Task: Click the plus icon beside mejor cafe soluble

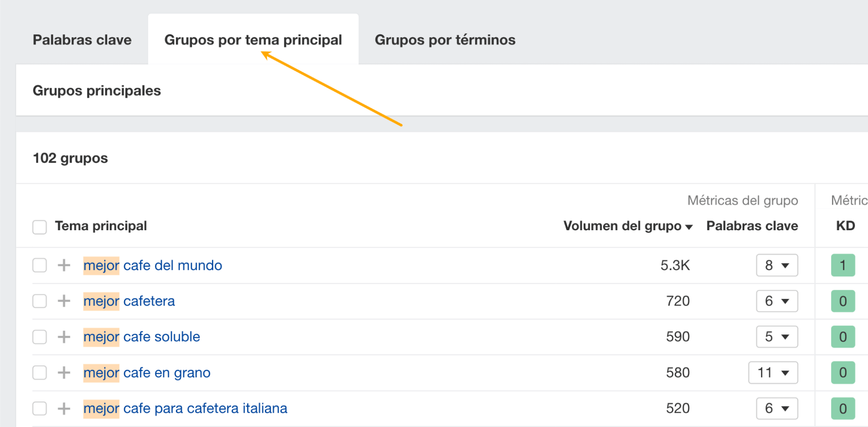Action: click(64, 336)
